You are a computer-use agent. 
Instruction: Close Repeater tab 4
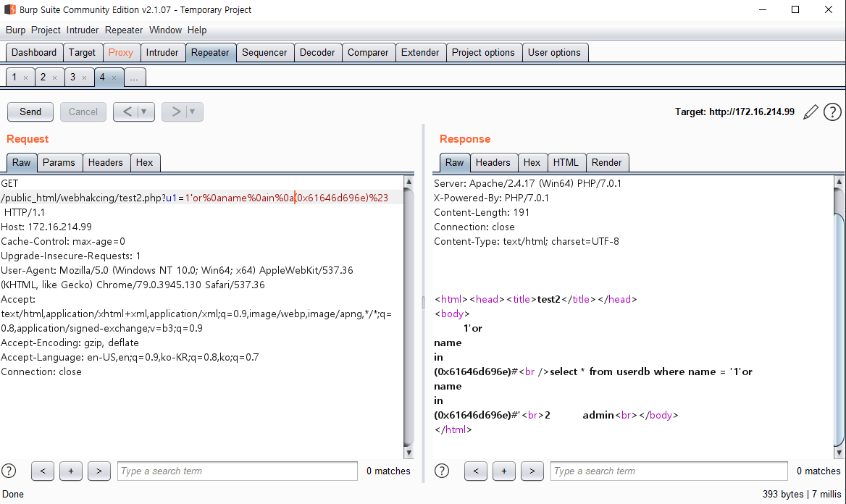click(x=114, y=77)
